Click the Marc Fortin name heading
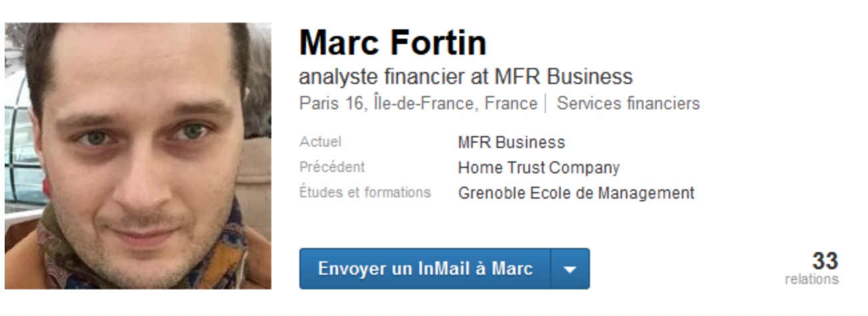 393,43
